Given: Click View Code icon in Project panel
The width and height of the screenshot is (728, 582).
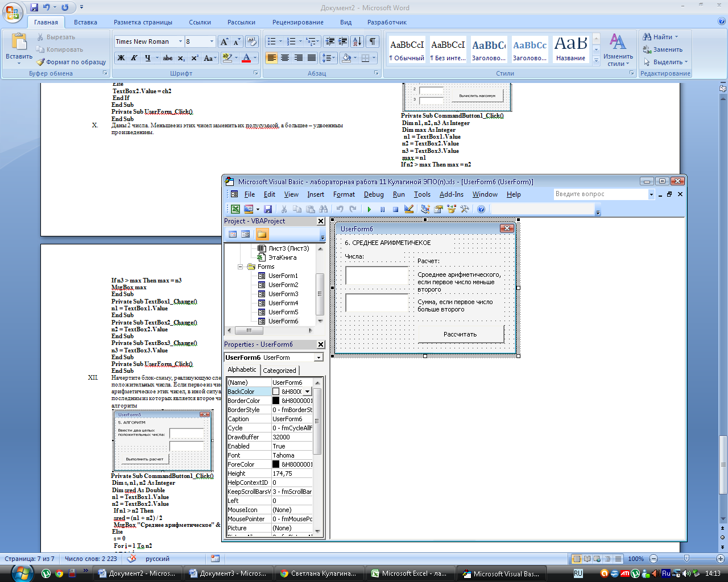Looking at the screenshot, I should click(x=233, y=234).
